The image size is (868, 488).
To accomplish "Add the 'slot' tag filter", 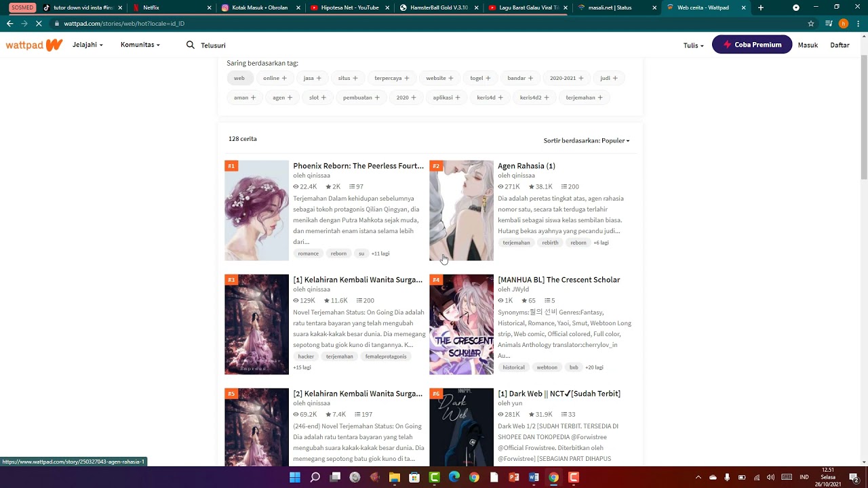I will (317, 98).
